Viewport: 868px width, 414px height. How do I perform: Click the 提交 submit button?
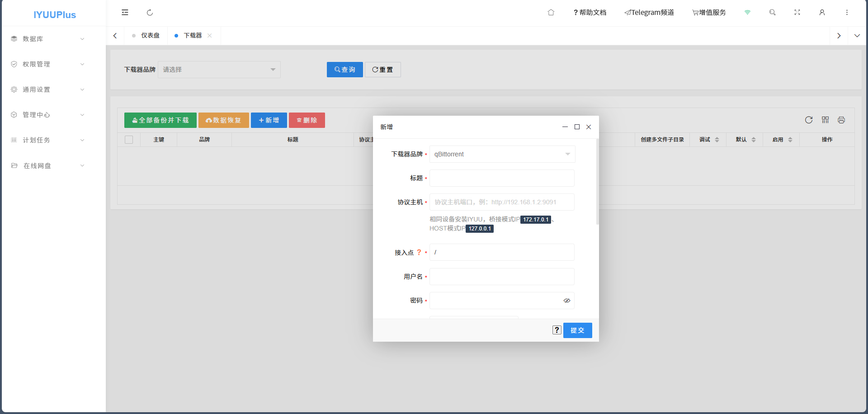[577, 330]
